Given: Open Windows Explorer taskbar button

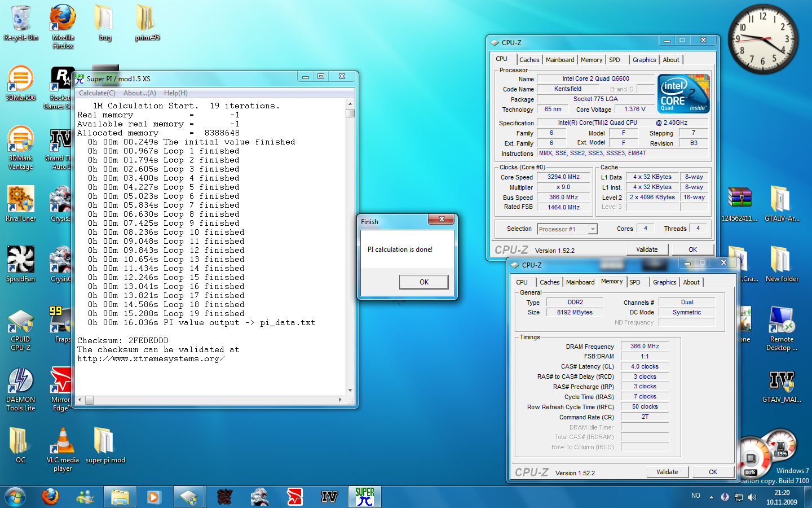Looking at the screenshot, I should (120, 497).
